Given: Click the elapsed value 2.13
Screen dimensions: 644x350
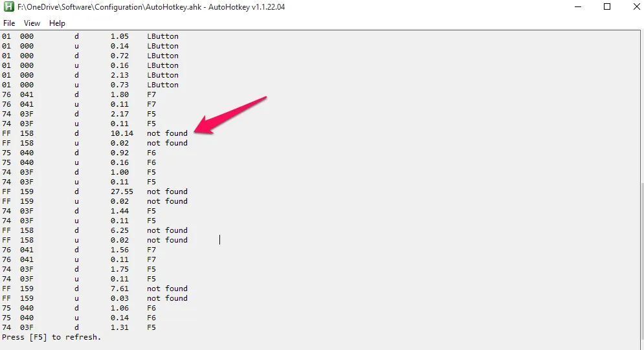Looking at the screenshot, I should click(120, 75).
